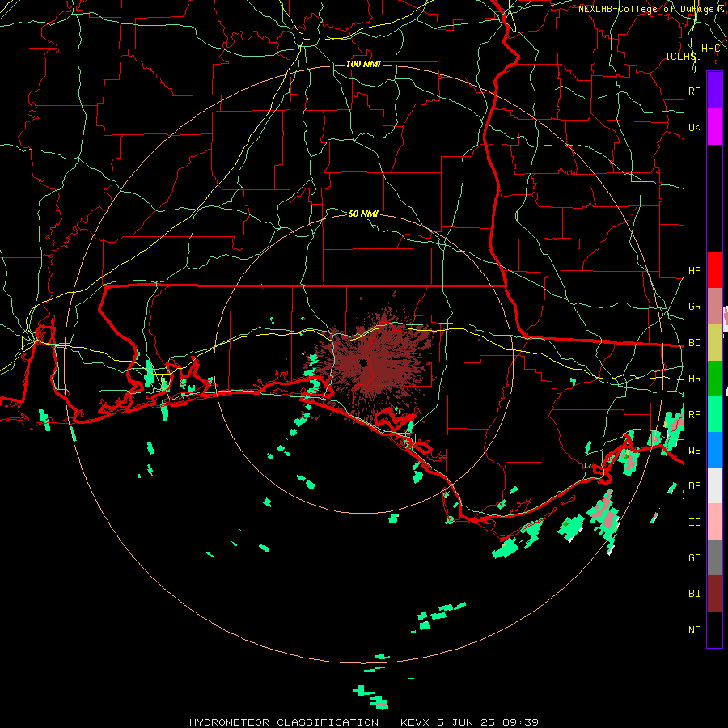
Task: Select the 'IC' legend label
Action: point(694,523)
